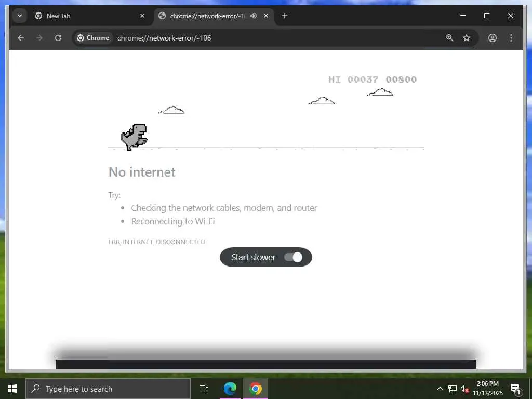Switch to the New Tab tab

coord(90,16)
